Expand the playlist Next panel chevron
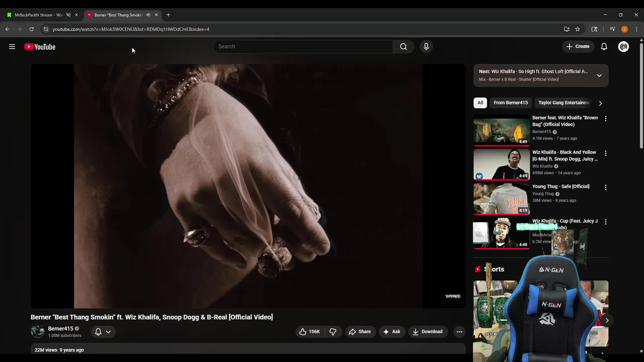The image size is (644, 362). coord(599,75)
